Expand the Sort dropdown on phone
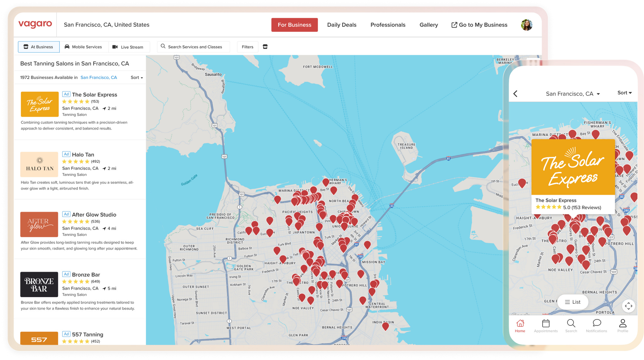 [625, 93]
